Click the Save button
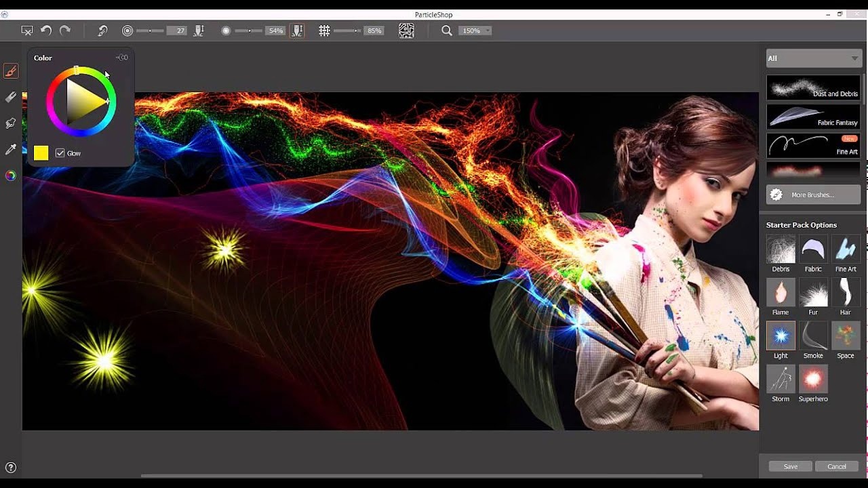This screenshot has width=868, height=488. 791,466
